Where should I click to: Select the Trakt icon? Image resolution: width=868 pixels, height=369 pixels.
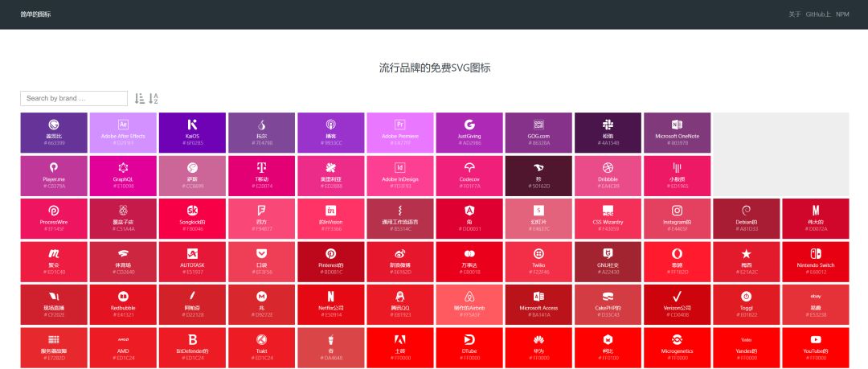pos(261,347)
